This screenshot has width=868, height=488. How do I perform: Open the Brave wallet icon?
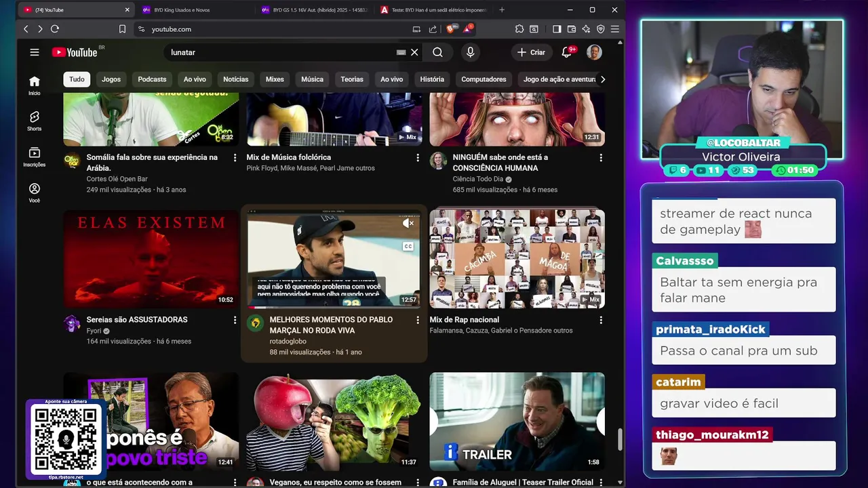[x=572, y=29]
